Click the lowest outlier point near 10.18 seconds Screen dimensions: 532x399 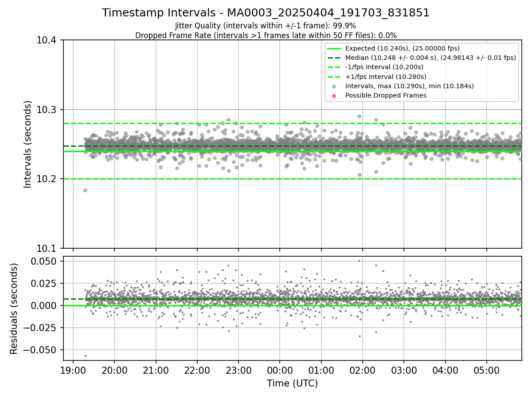click(x=85, y=190)
